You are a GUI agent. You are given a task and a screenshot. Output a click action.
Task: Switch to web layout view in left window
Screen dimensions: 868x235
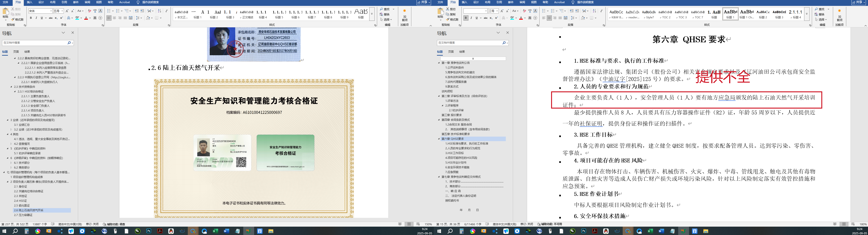point(418,224)
